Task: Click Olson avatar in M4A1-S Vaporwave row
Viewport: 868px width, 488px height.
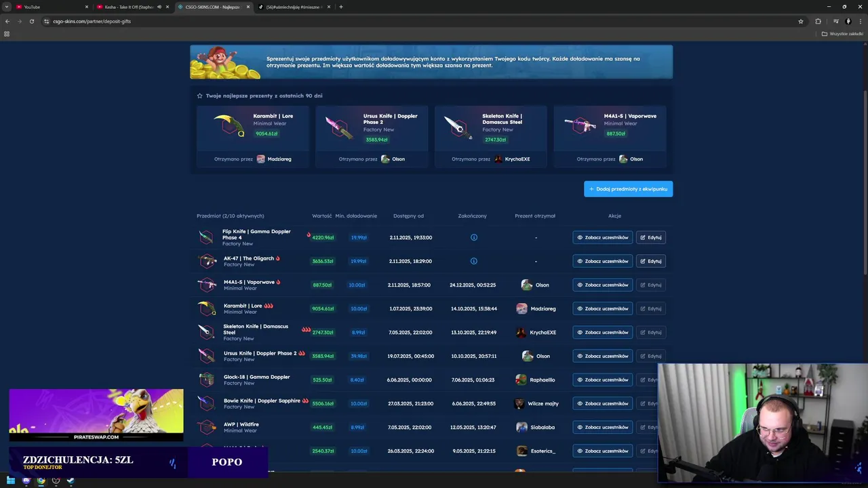Action: coord(527,285)
